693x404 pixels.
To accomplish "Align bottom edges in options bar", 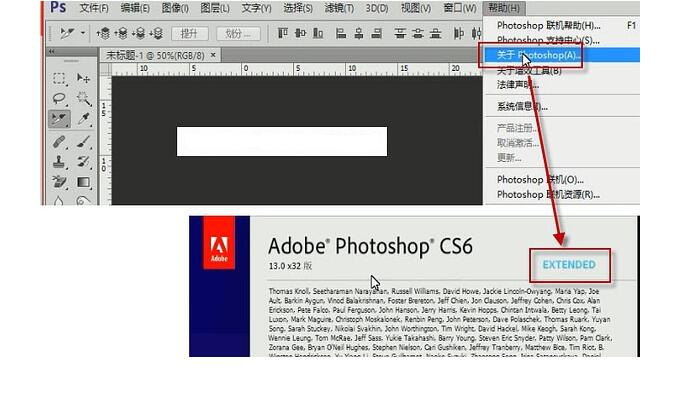I will (318, 33).
